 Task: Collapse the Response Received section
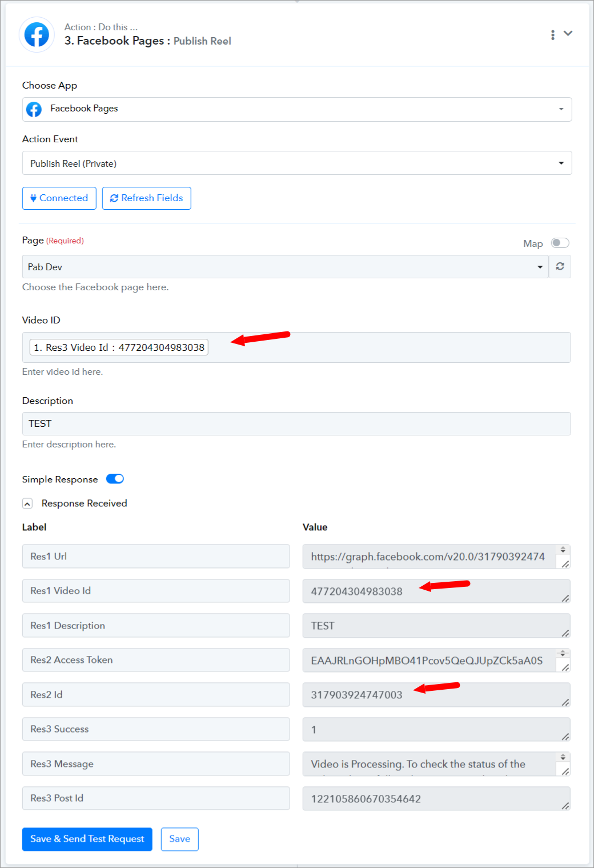click(x=27, y=503)
